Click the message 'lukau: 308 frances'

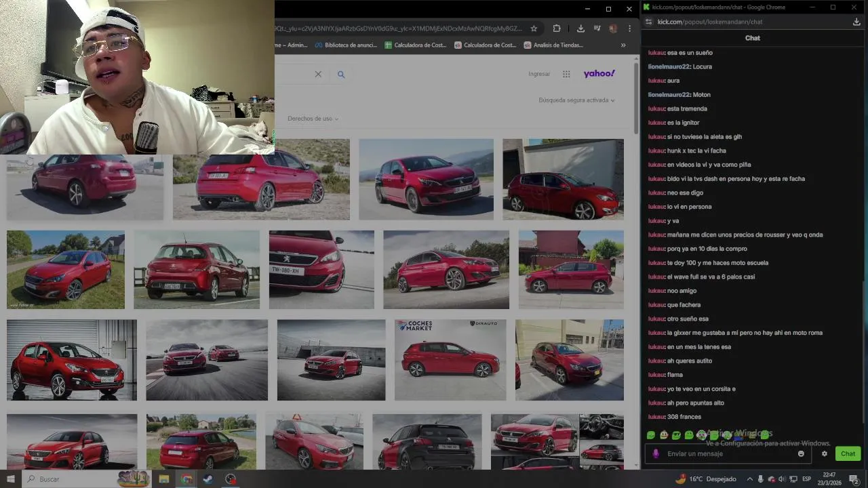(675, 417)
